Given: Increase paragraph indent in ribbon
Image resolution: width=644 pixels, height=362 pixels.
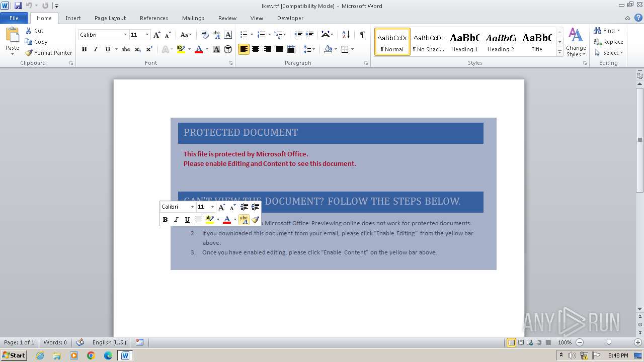Looking at the screenshot, I should point(310,35).
